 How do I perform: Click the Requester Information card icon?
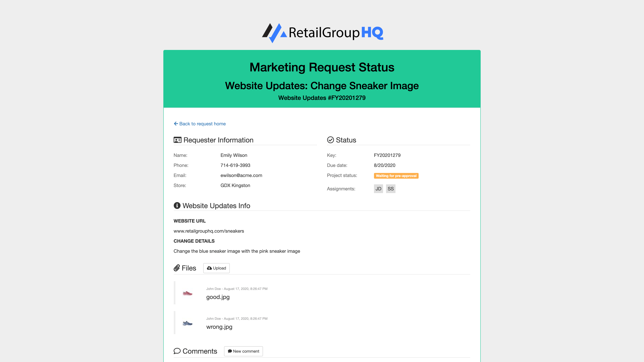(177, 140)
